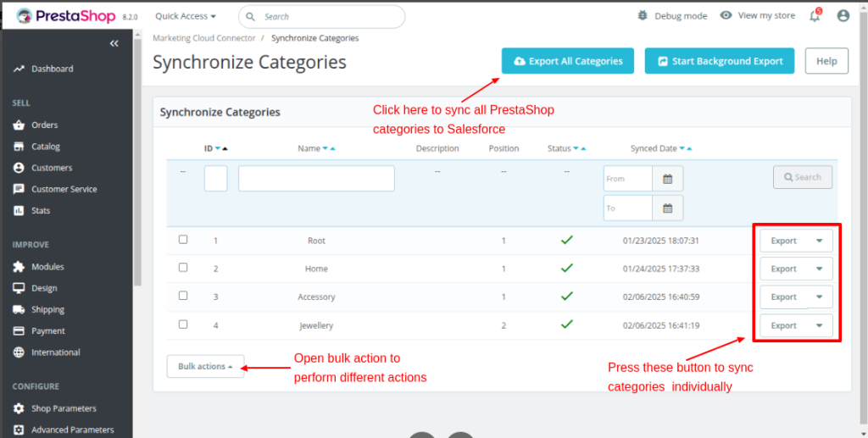Image resolution: width=868 pixels, height=438 pixels.
Task: Click the Help button
Action: tap(826, 61)
